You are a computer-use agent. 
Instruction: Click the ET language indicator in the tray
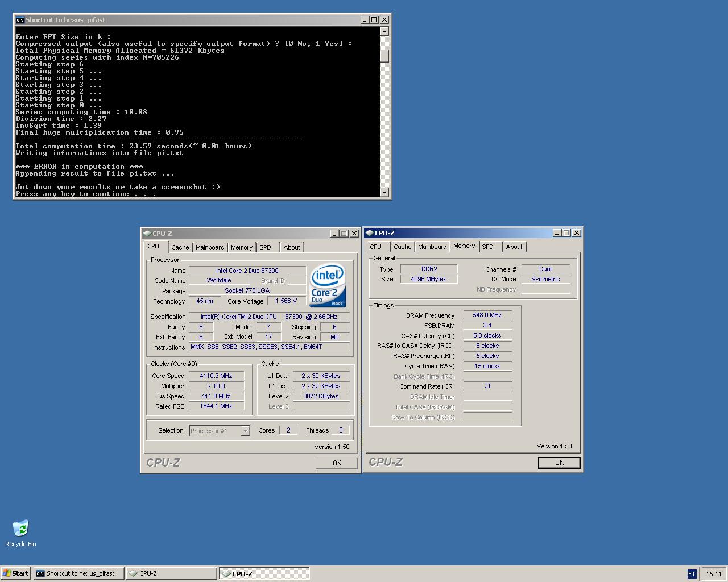(692, 574)
